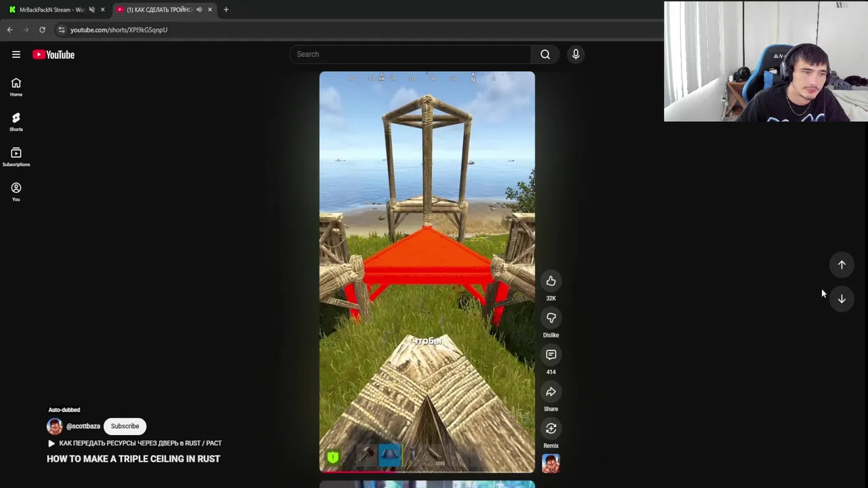Viewport: 868px width, 488px height.
Task: Select the YouTube Shorts tab
Action: click(159, 9)
